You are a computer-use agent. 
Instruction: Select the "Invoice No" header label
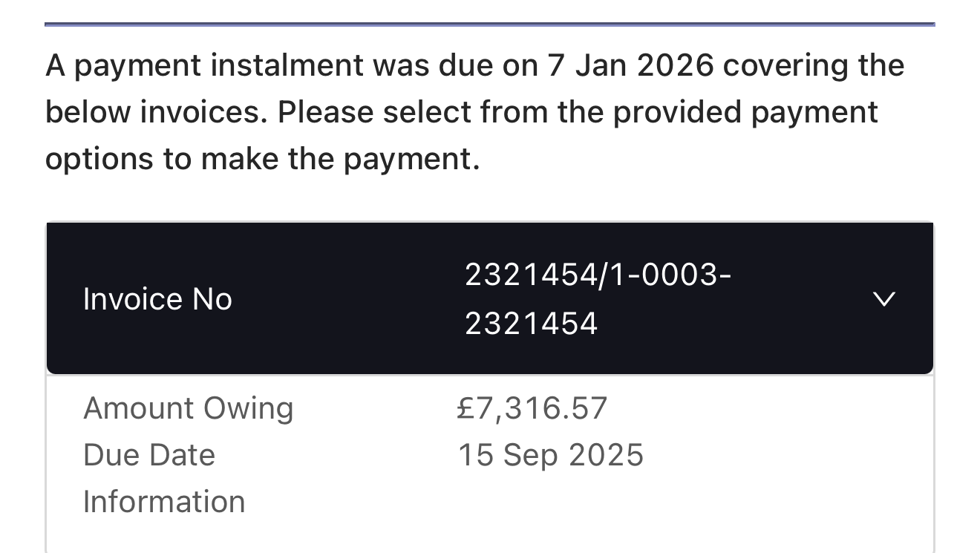click(157, 299)
